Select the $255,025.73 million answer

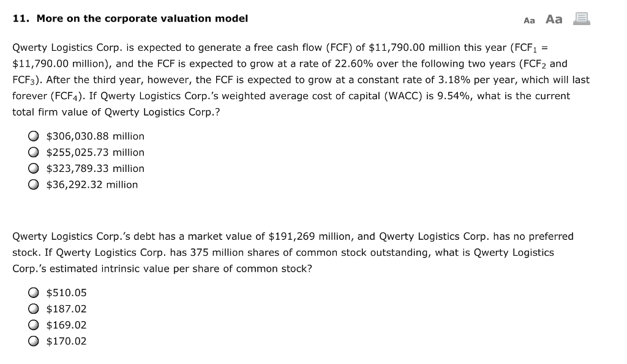tap(34, 152)
